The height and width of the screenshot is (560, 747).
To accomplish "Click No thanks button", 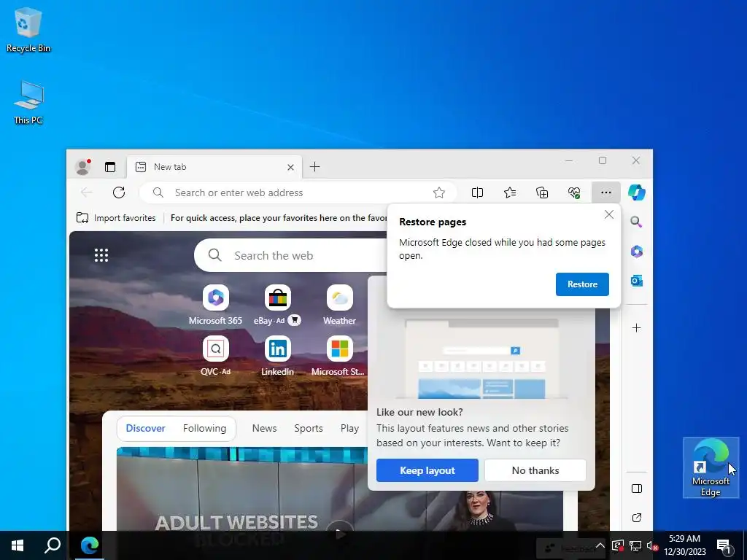I will pyautogui.click(x=535, y=470).
